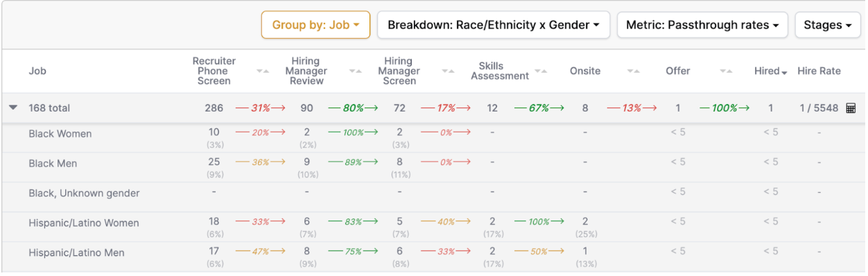Viewport: 868px width, 276px height.
Task: Click the Hiring Manager Screen column header
Action: coord(399,71)
